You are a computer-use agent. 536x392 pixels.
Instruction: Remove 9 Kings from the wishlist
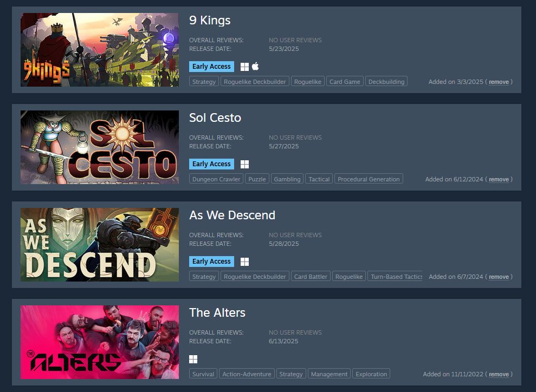point(499,82)
